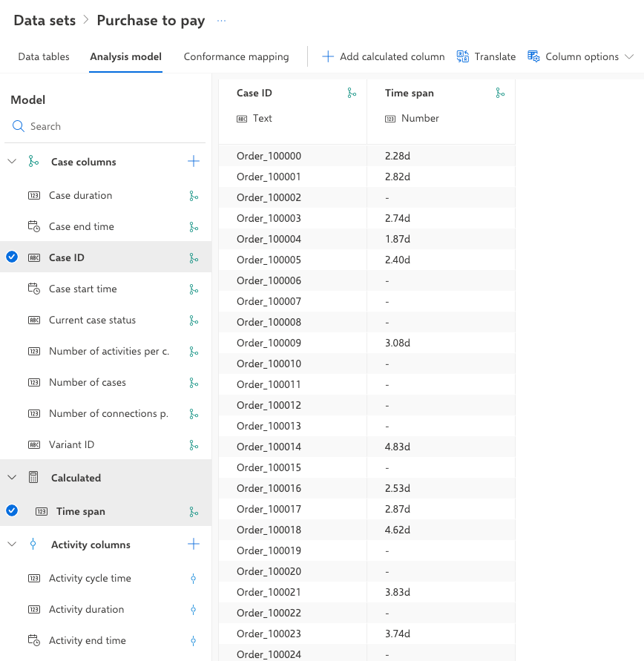Click the case icon beside Variant ID

click(x=194, y=446)
